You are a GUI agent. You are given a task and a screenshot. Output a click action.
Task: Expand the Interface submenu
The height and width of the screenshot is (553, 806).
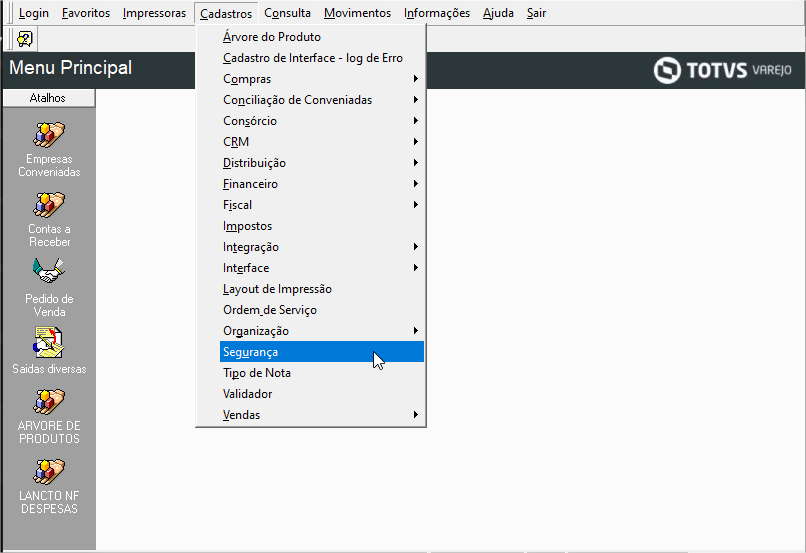[x=322, y=268]
